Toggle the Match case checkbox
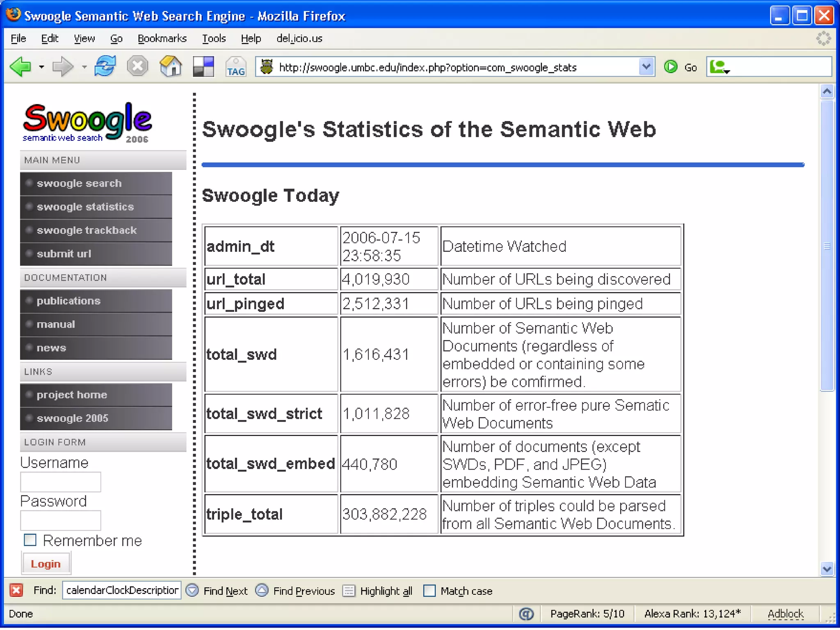Screen dimensions: 840x630 [x=429, y=591]
